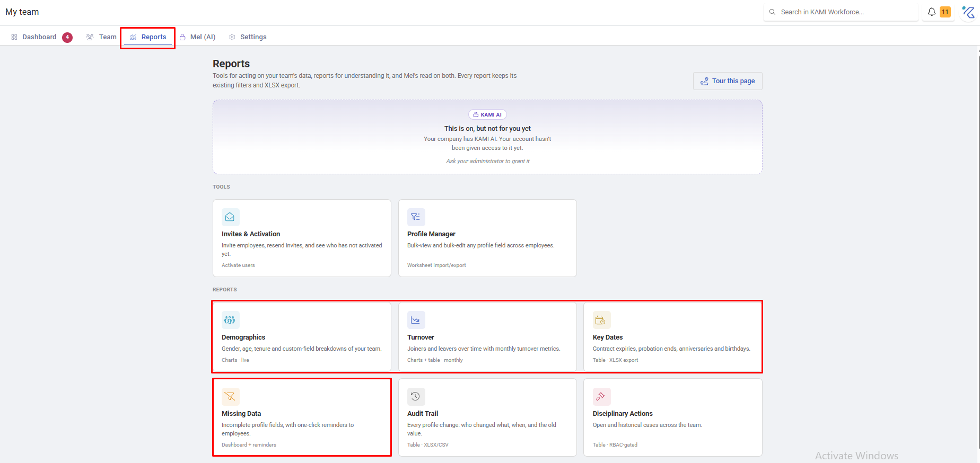Open the Missing Data report title
Screen dimensions: 980x463
[x=241, y=414]
